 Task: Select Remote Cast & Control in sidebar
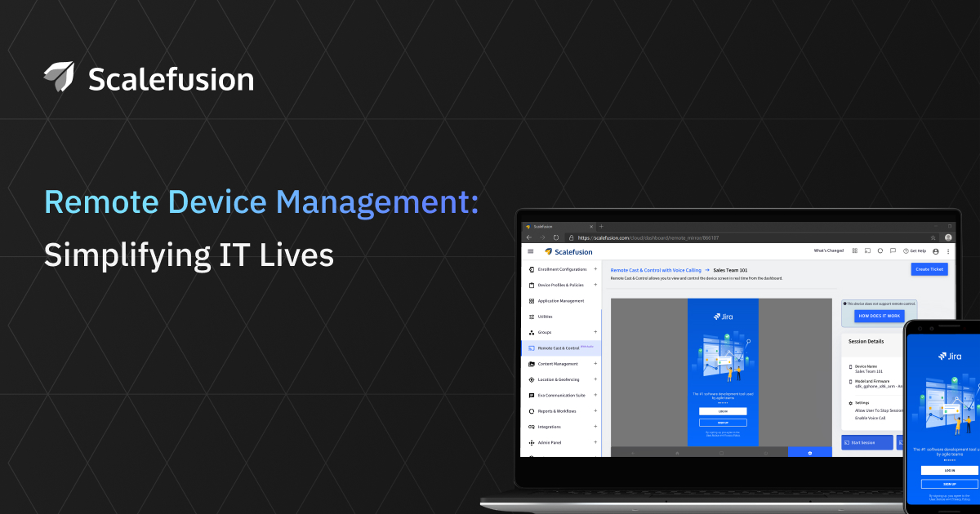pyautogui.click(x=562, y=348)
